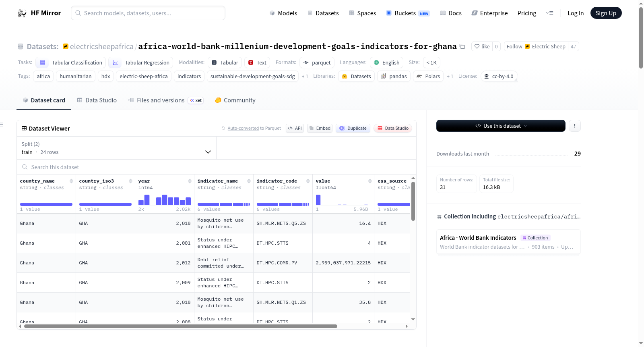Click the Search this dataset field
644x347 pixels.
217,167
